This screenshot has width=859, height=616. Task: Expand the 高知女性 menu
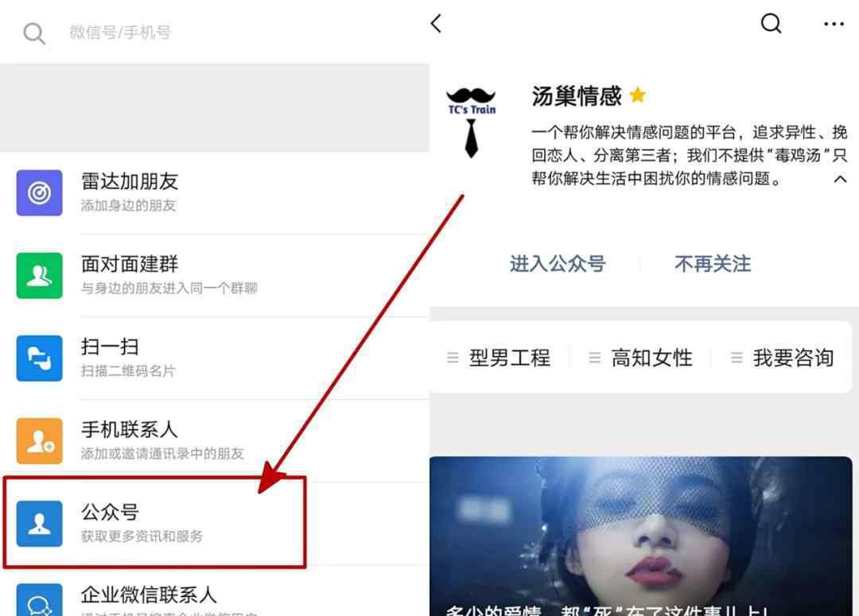point(640,358)
